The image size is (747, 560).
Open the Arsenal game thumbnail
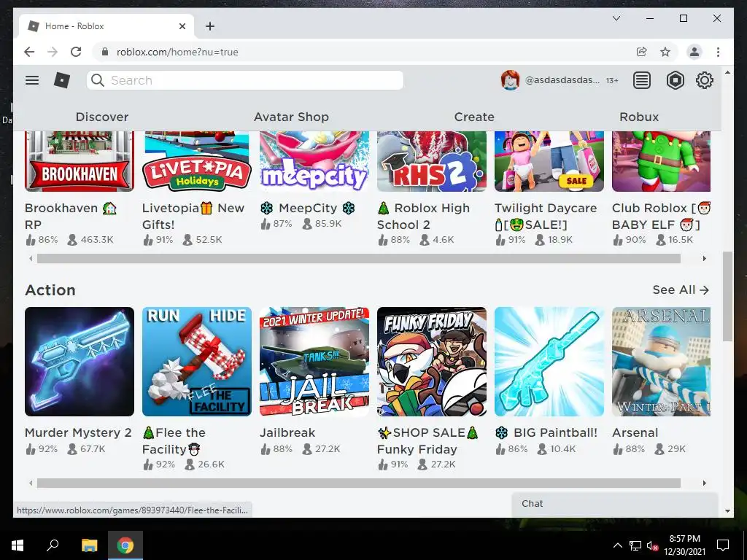click(661, 362)
